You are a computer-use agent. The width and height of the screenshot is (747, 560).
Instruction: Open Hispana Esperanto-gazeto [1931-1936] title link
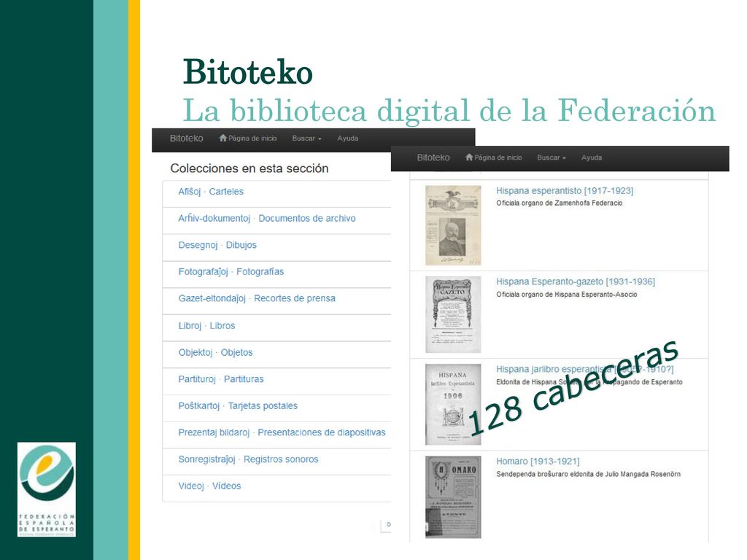pos(576,281)
